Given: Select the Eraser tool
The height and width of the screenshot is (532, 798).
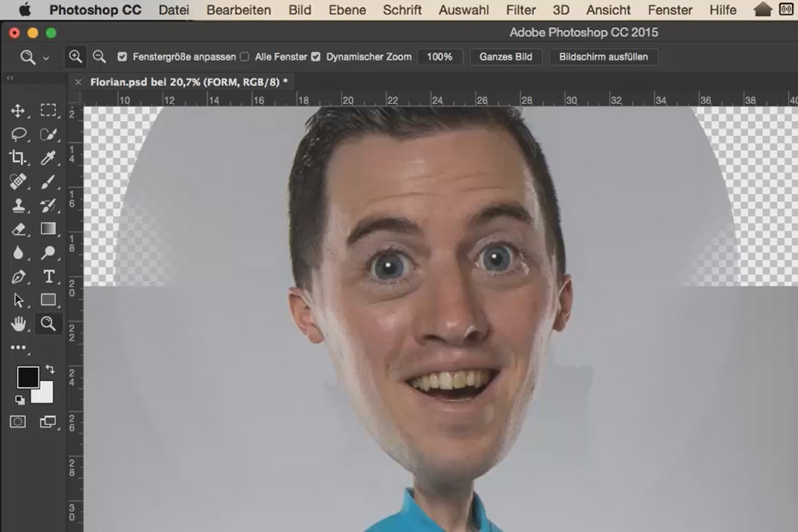Looking at the screenshot, I should [x=18, y=229].
